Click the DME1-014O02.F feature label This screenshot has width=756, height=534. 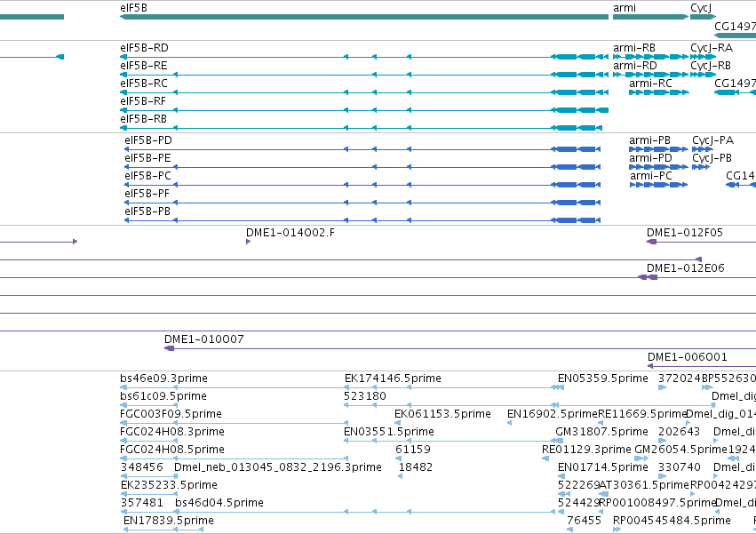click(290, 233)
